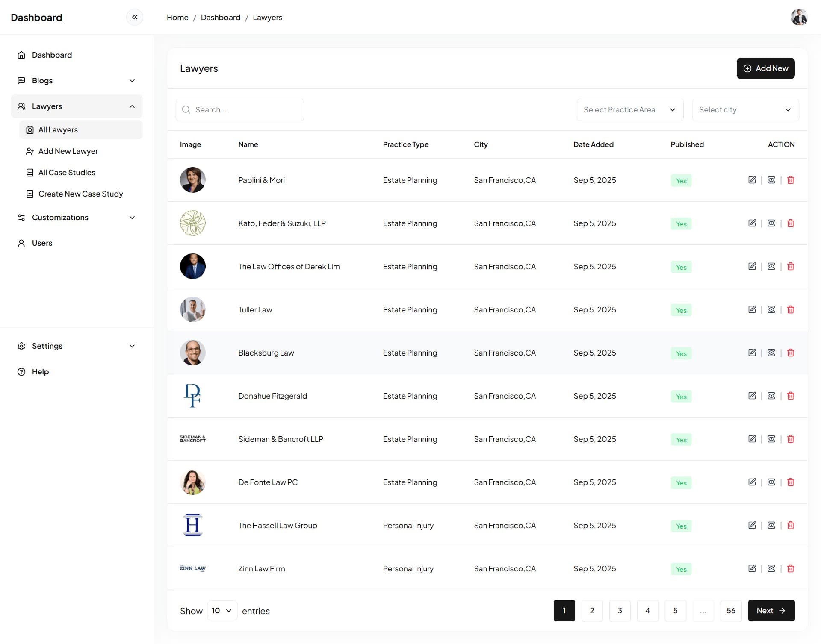View Paolini & Mori via eye icon
Viewport: 821px width, 644px height.
pos(771,180)
